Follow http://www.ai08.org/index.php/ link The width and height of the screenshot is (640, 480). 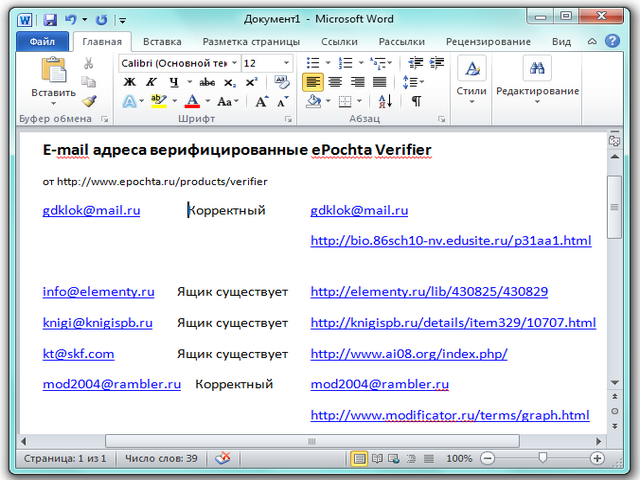pyautogui.click(x=409, y=354)
